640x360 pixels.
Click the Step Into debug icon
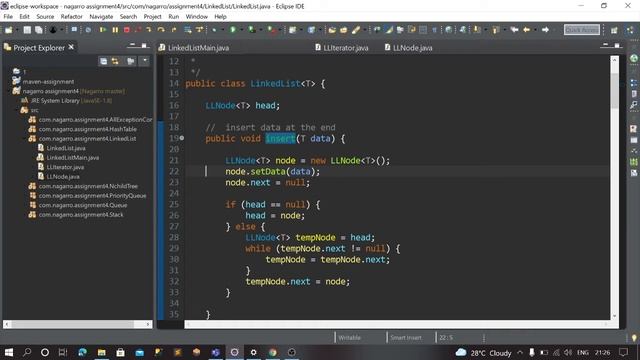[149, 30]
